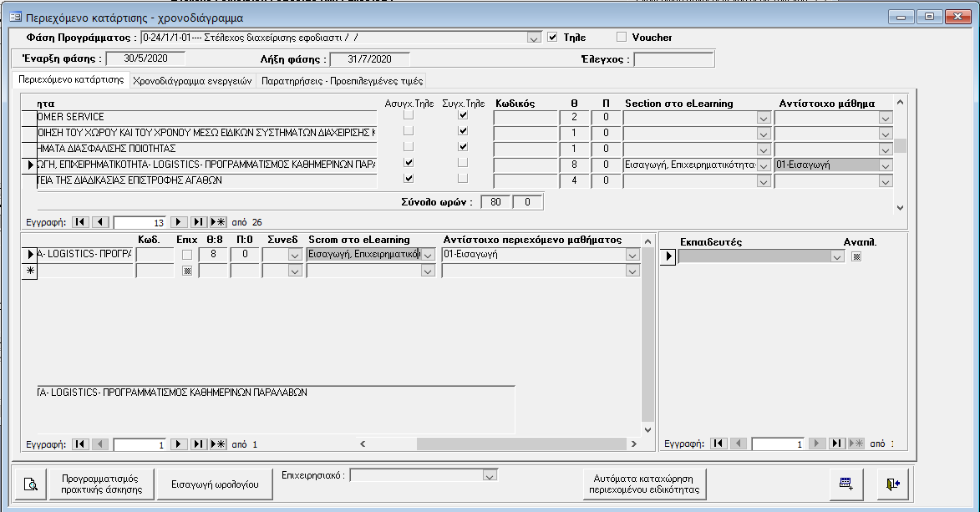Viewport: 980px width, 512px height.
Task: Switch to Χρονοδιάγραμμα ενεργειών tab
Action: click(x=193, y=81)
